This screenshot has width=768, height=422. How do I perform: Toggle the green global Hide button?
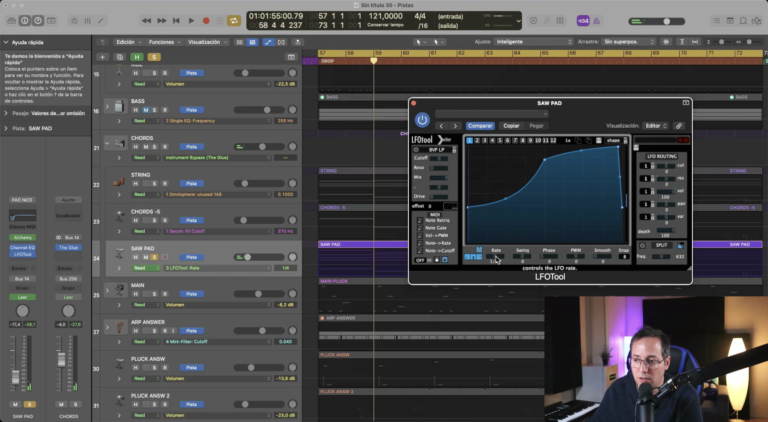[x=137, y=57]
